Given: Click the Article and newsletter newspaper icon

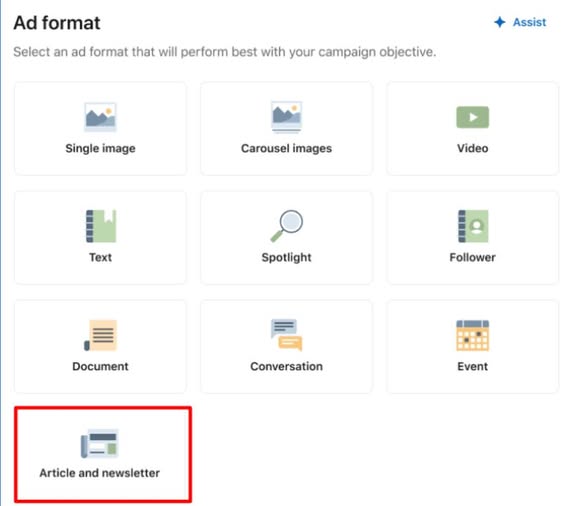Looking at the screenshot, I should click(100, 443).
